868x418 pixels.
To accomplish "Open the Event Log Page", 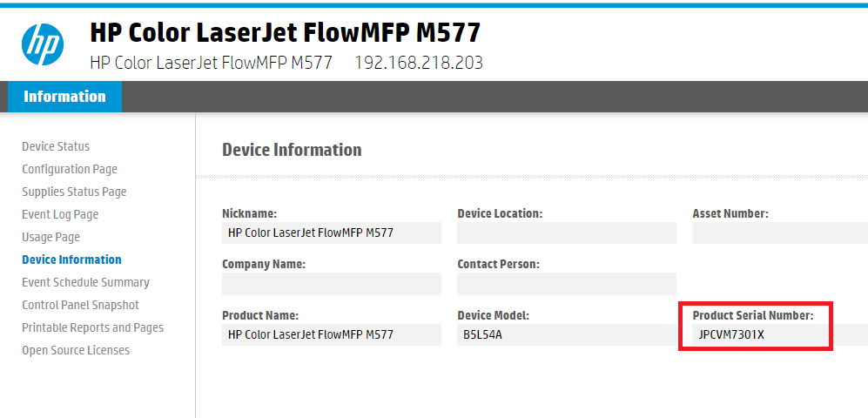I will (60, 214).
